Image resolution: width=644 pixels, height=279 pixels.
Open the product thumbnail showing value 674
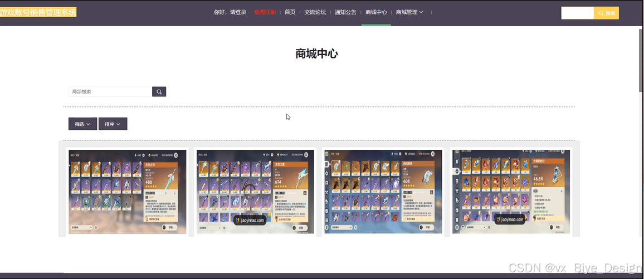(255, 192)
